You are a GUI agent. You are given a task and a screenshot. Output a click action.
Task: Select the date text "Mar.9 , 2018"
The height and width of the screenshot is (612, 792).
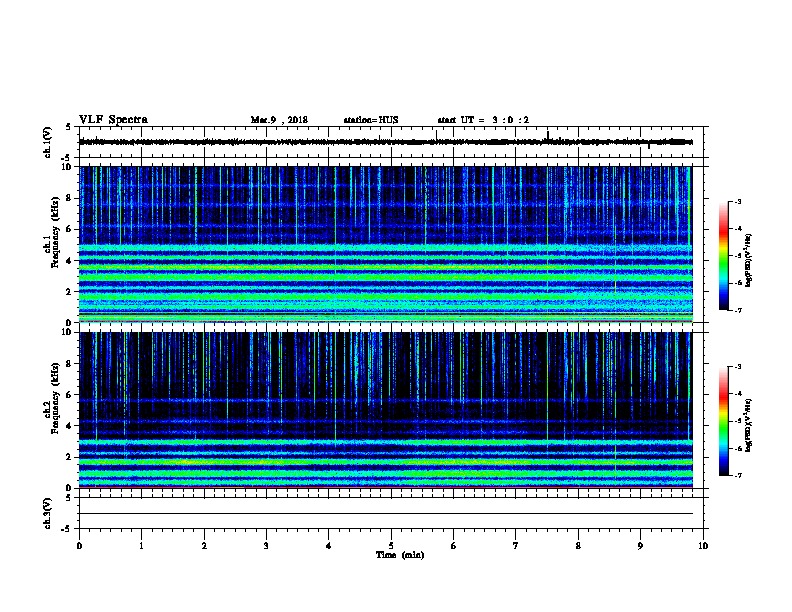coord(279,120)
